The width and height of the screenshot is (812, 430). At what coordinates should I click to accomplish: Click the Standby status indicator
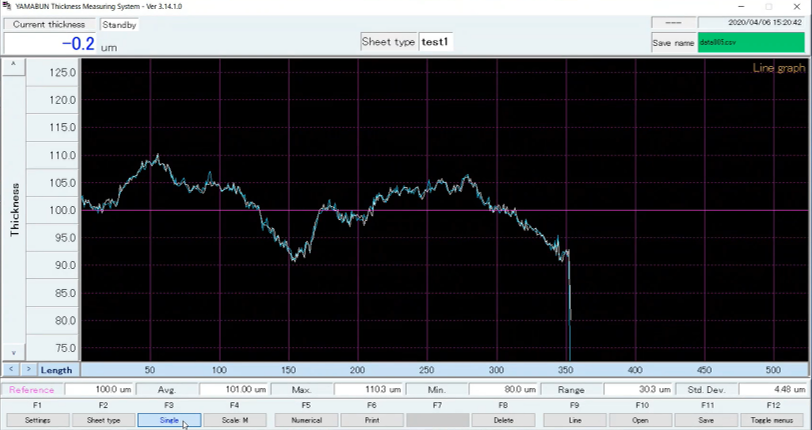119,24
